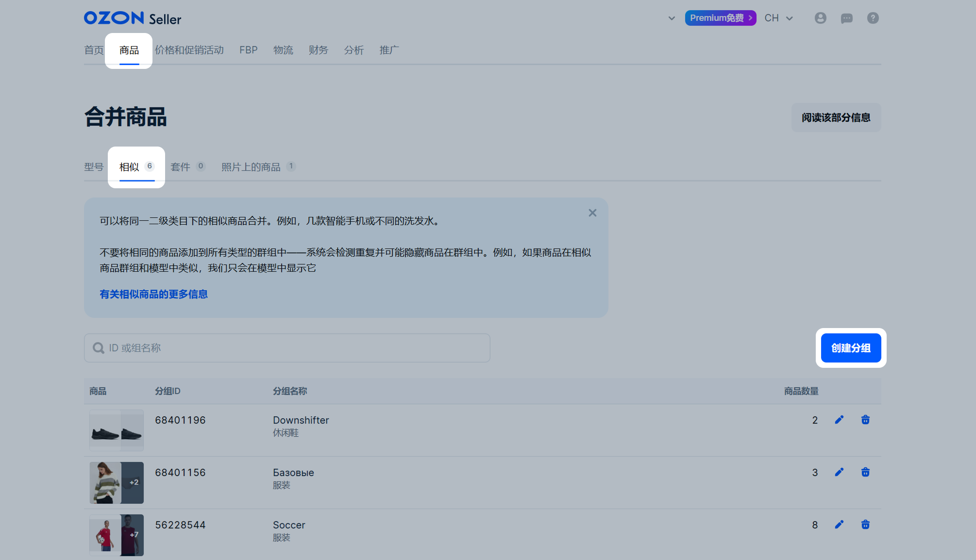976x560 pixels.
Task: Edit the Soccer group with pencil icon
Action: coord(839,525)
